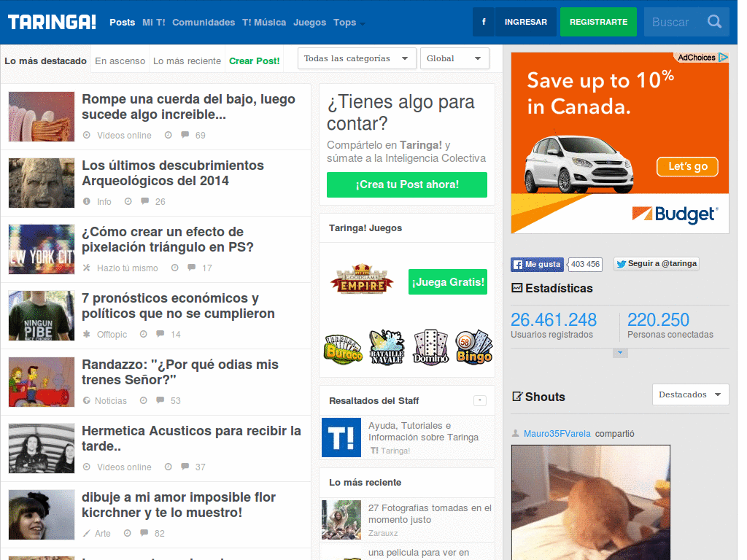
Task: Open the shared cat image in Shouts
Action: coord(591,502)
